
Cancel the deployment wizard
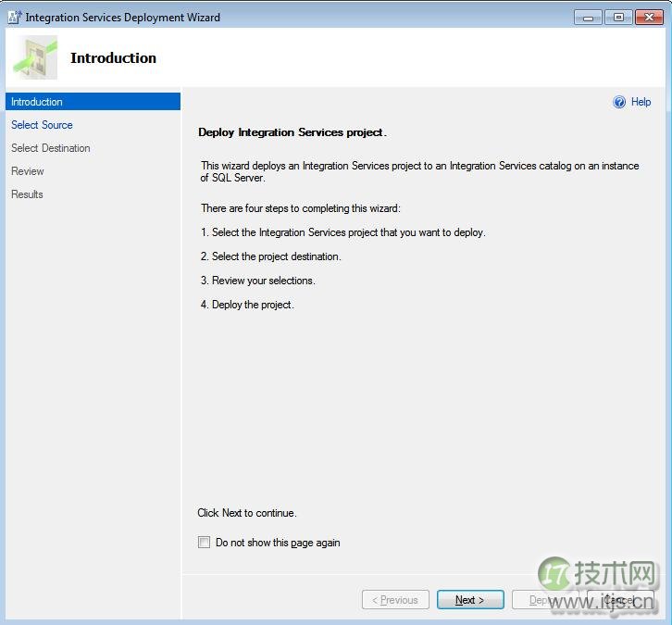tap(620, 600)
